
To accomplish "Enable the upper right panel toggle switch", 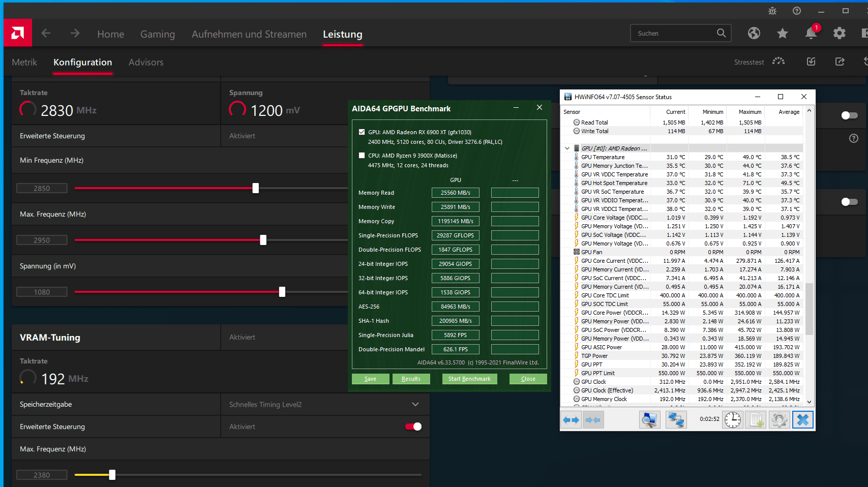I will (x=849, y=115).
